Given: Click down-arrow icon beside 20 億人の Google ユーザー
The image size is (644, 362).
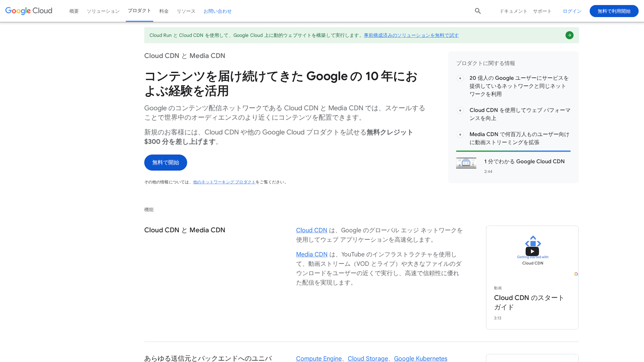Looking at the screenshot, I should click(460, 78).
